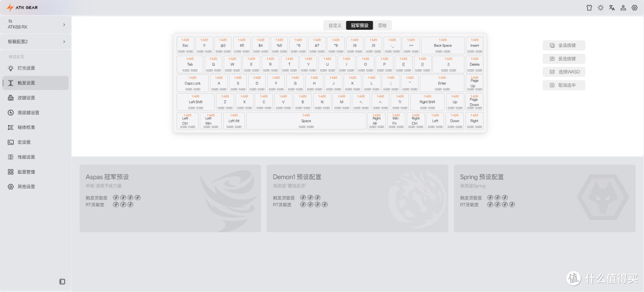Select the Delete key
This screenshot has height=292, width=644.
tap(475, 64)
